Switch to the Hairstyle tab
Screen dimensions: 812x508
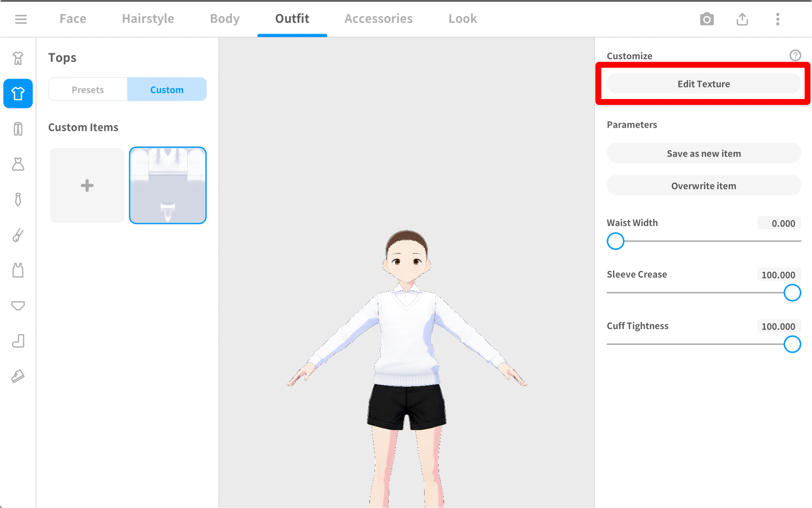point(148,18)
